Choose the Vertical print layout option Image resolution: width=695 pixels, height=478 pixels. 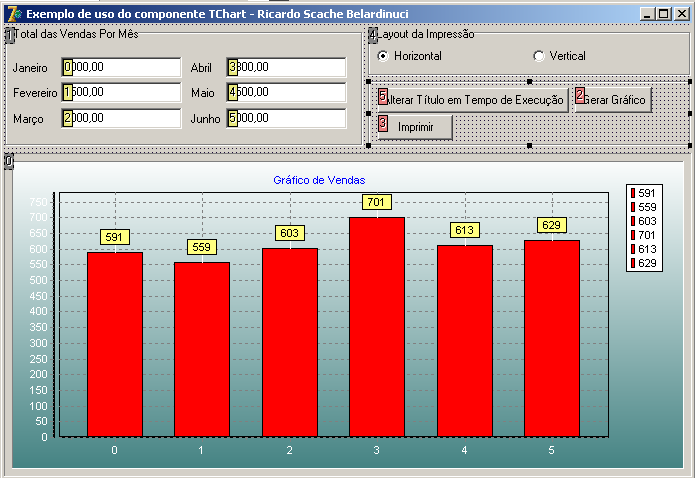click(540, 56)
